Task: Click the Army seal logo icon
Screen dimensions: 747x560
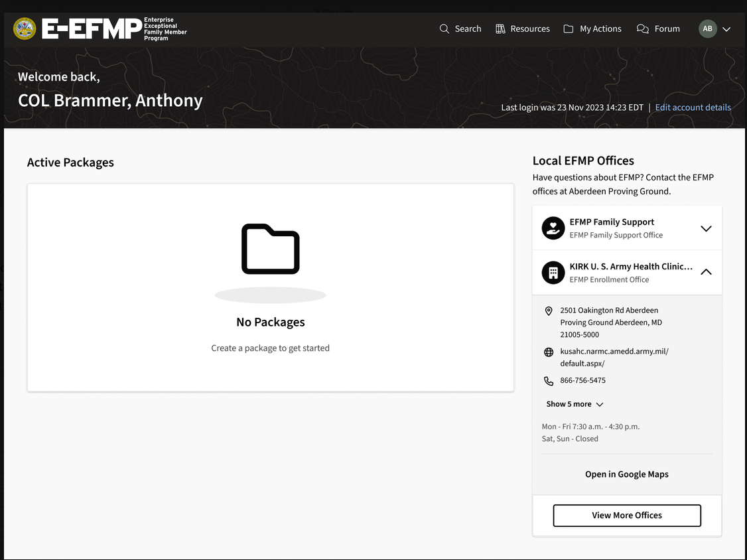Action: pyautogui.click(x=25, y=29)
